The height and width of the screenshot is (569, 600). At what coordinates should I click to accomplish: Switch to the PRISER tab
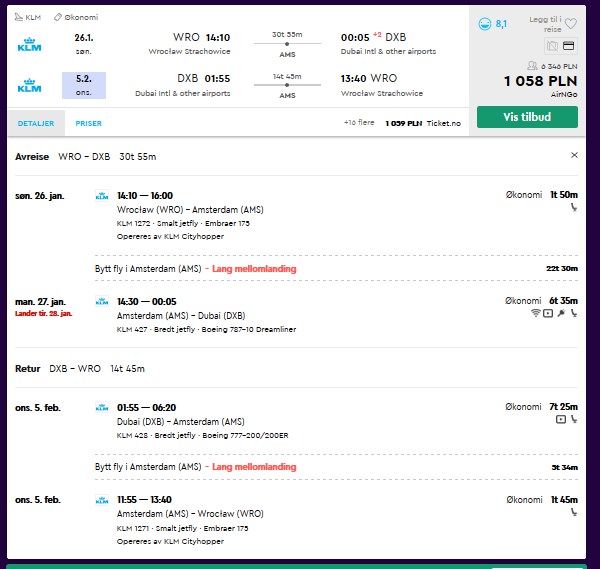(88, 123)
